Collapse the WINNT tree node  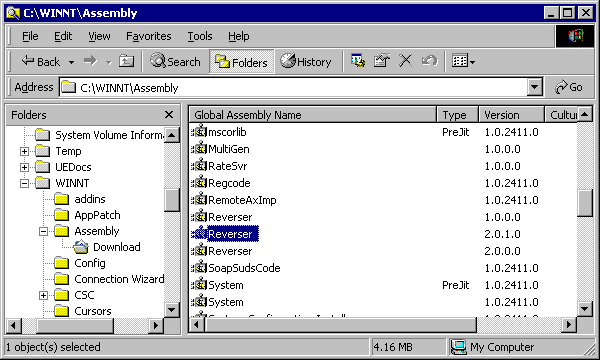24,183
